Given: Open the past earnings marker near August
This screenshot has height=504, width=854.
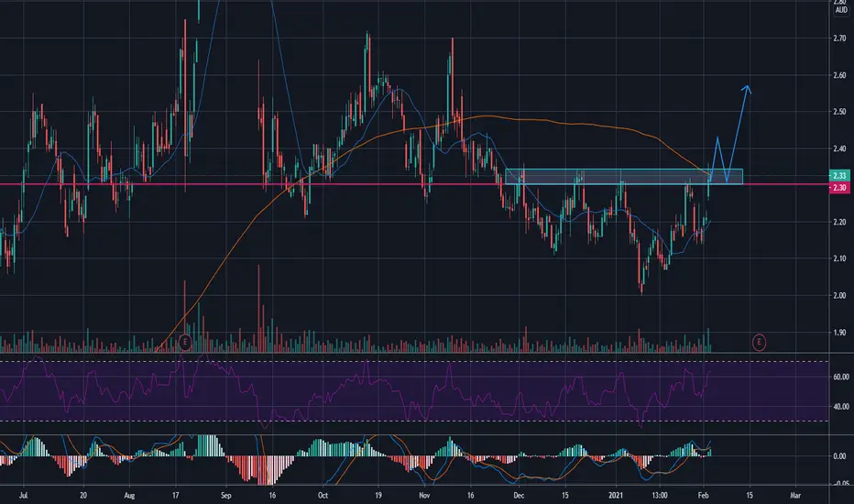Looking at the screenshot, I should pos(185,343).
